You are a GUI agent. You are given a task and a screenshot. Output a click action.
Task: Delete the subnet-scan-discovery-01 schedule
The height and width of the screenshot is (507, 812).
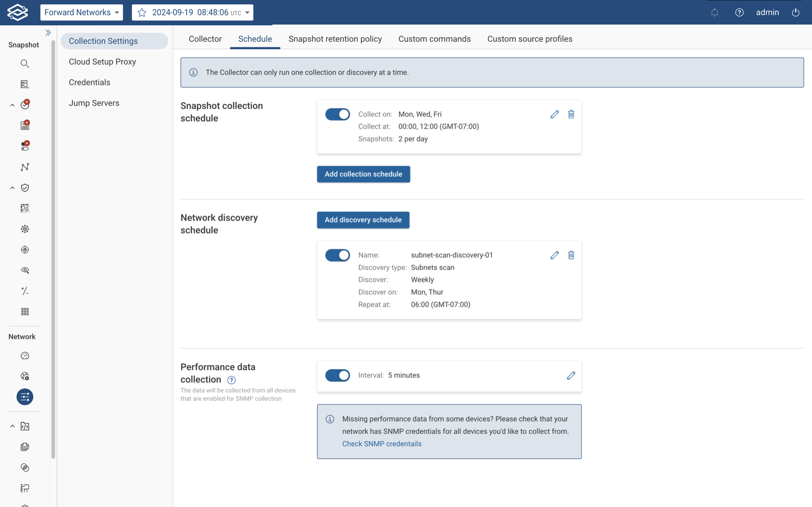tap(571, 255)
